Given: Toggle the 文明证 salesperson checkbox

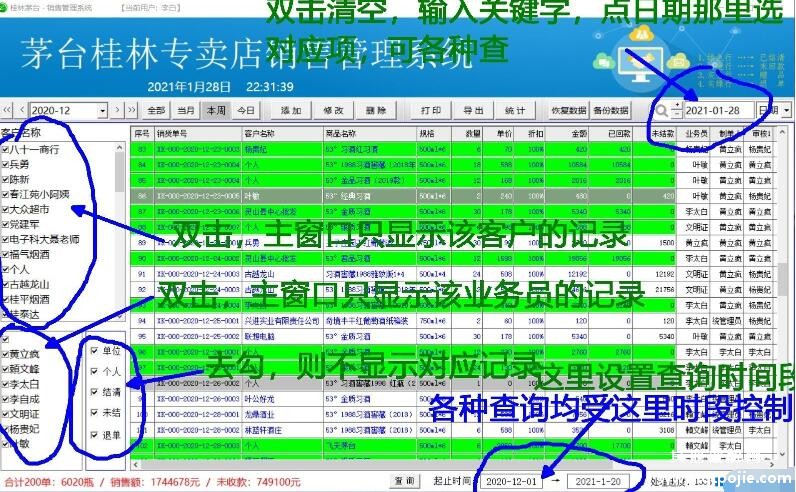Looking at the screenshot, I should [x=5, y=414].
